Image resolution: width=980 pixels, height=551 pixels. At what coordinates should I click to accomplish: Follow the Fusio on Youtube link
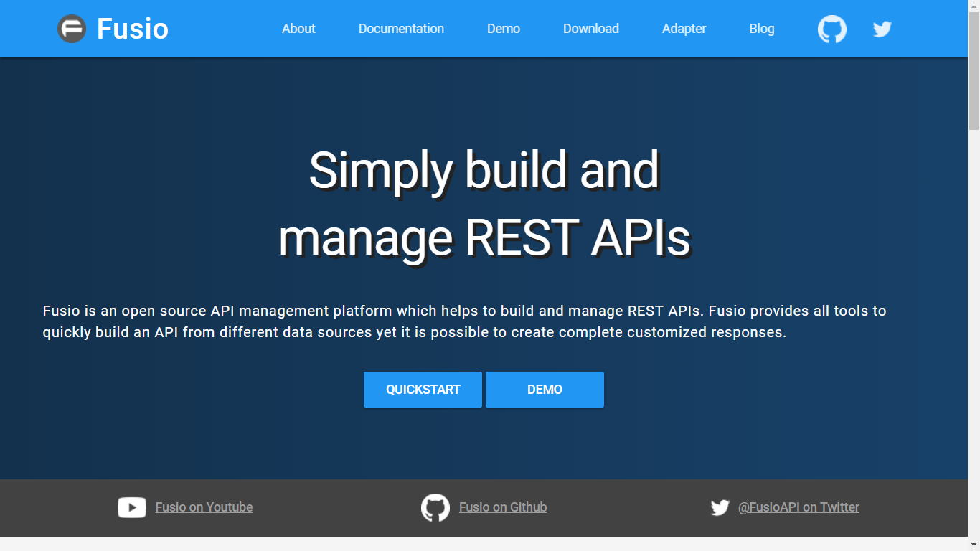point(204,507)
